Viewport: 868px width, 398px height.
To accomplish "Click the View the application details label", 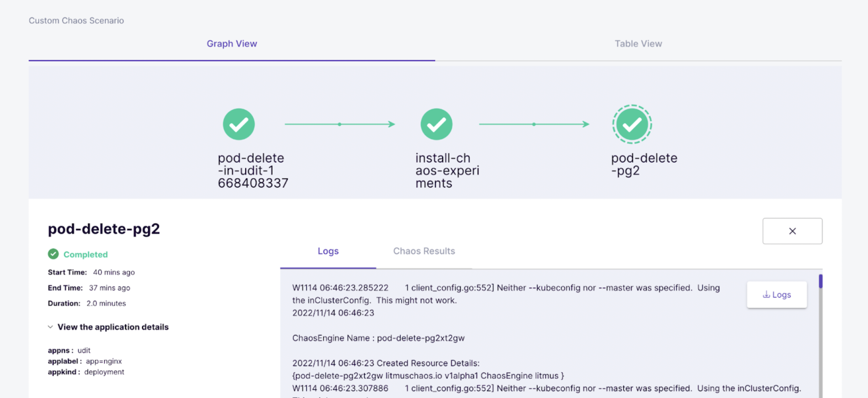I will point(113,327).
